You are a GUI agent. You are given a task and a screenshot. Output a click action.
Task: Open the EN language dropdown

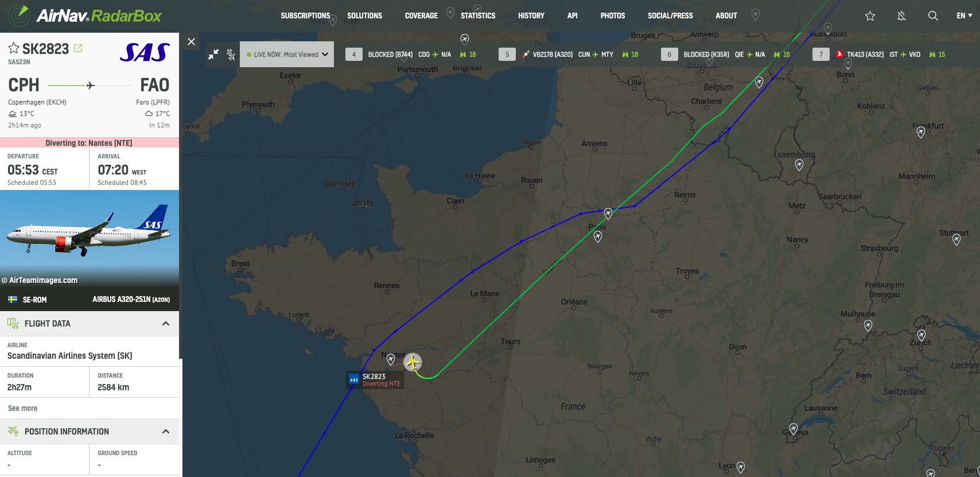(x=964, y=16)
